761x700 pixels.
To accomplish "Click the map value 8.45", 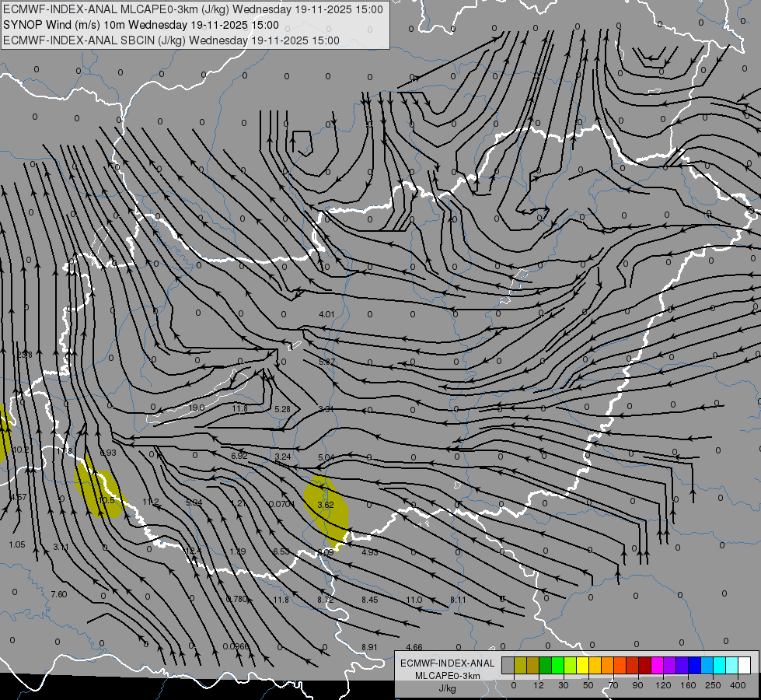I will [370, 600].
